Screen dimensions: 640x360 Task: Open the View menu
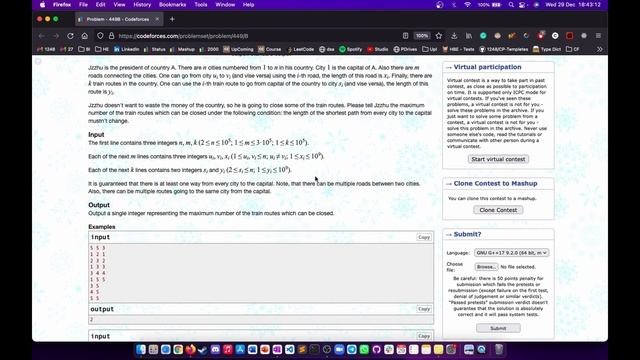click(x=119, y=5)
